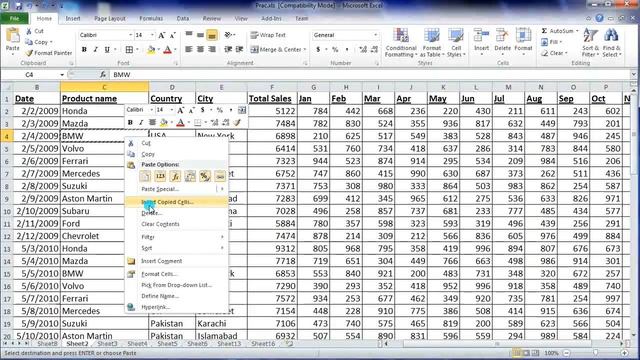Expand the AutoSum dropdown arrow
640x360 pixels.
(577, 31)
